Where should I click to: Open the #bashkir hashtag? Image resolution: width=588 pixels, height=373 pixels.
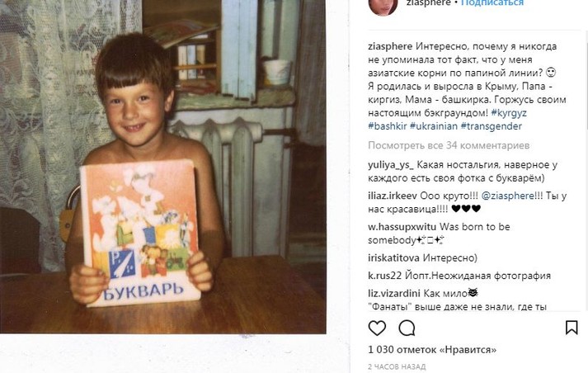click(x=388, y=126)
